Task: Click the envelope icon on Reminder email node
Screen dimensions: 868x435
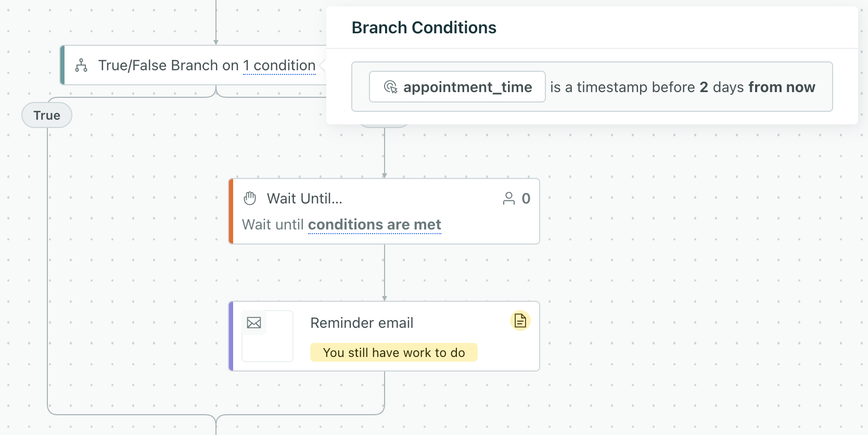Action: click(x=253, y=322)
